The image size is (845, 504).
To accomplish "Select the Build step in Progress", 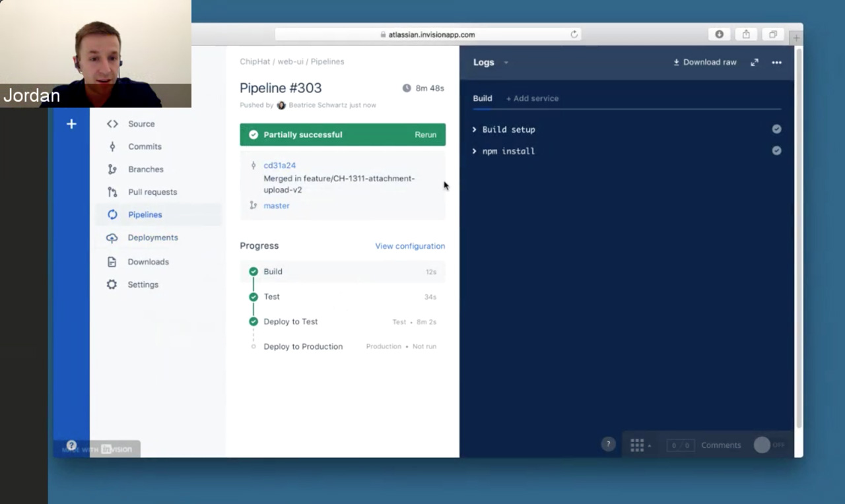I will pyautogui.click(x=343, y=272).
